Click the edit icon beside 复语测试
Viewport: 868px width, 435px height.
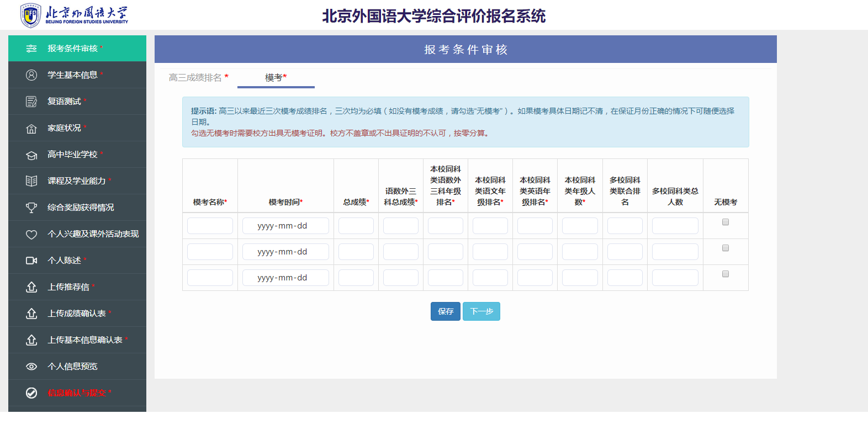click(31, 102)
